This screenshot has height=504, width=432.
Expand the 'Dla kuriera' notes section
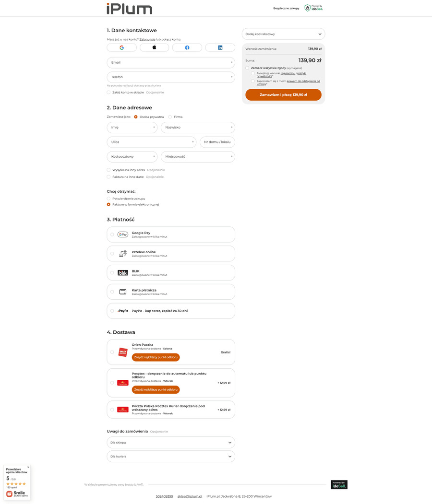coord(171,457)
